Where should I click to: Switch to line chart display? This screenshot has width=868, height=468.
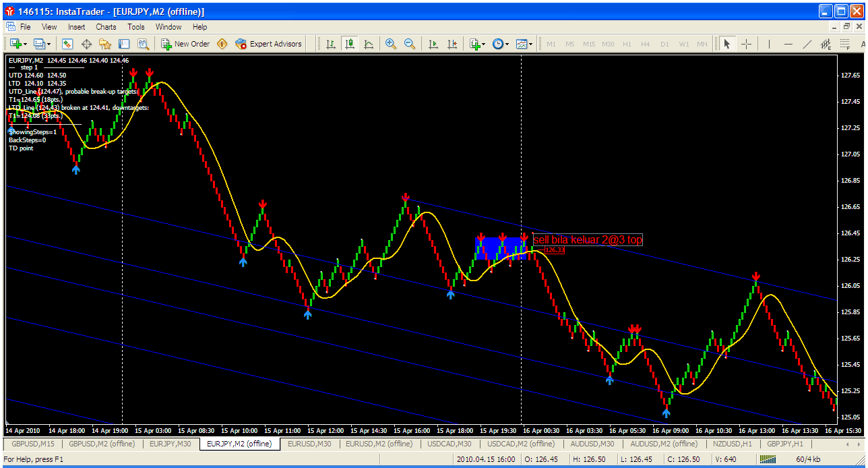point(369,44)
